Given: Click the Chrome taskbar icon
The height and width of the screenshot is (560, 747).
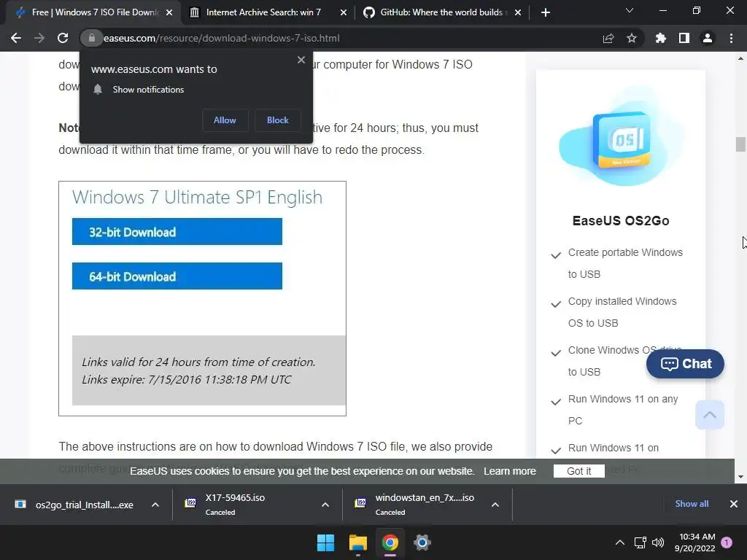Looking at the screenshot, I should click(390, 542).
